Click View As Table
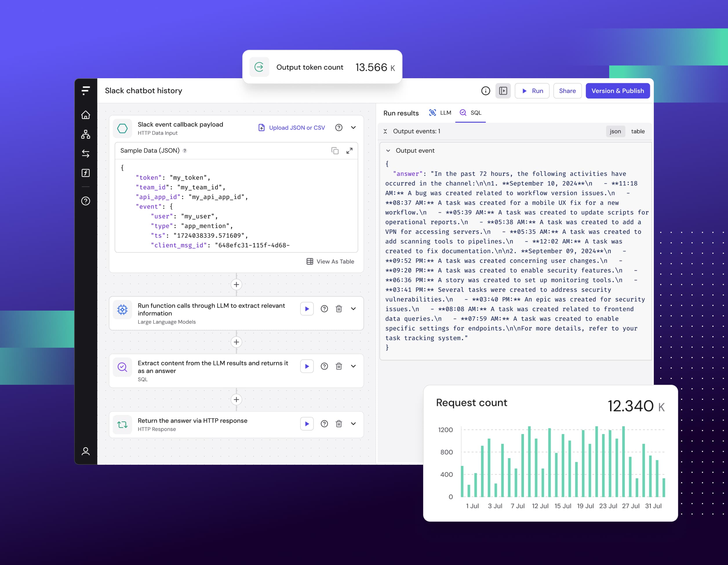The image size is (728, 565). tap(330, 261)
